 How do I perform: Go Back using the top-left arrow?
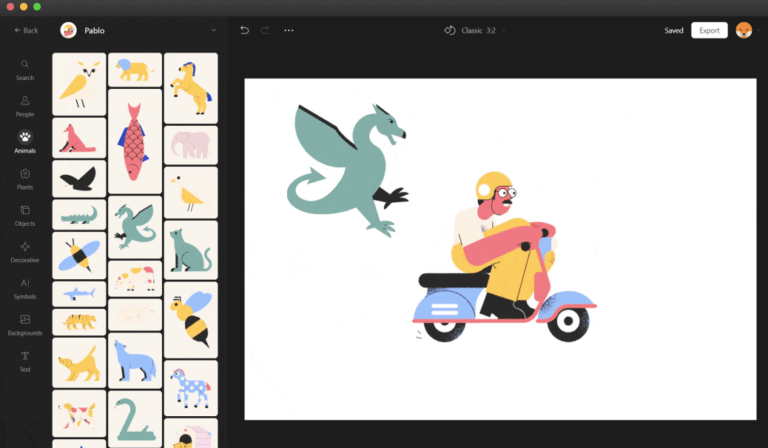[26, 30]
